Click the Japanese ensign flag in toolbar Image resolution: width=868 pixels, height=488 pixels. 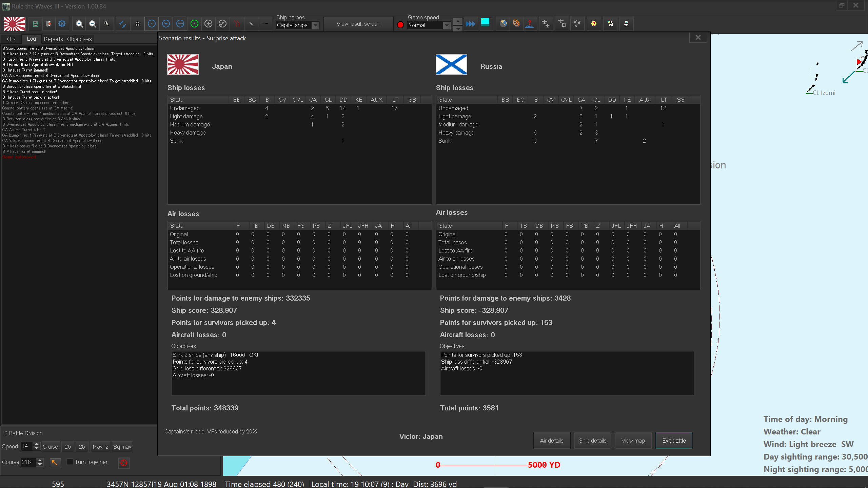click(15, 24)
